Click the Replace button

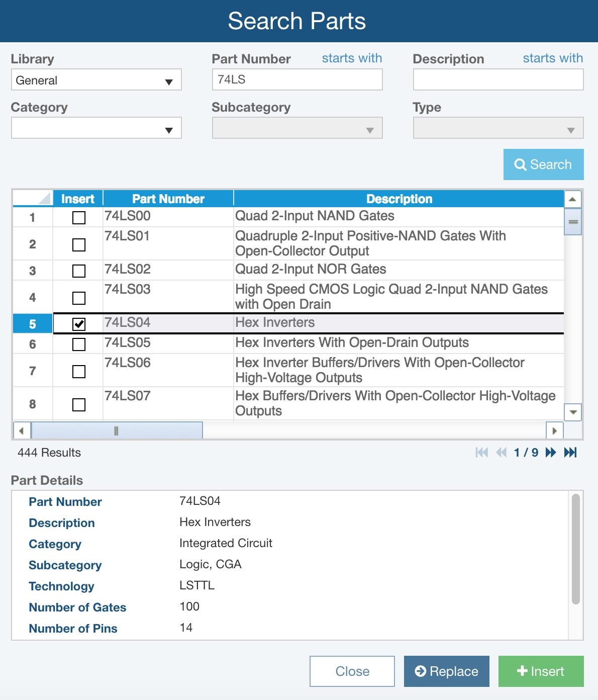pyautogui.click(x=446, y=671)
